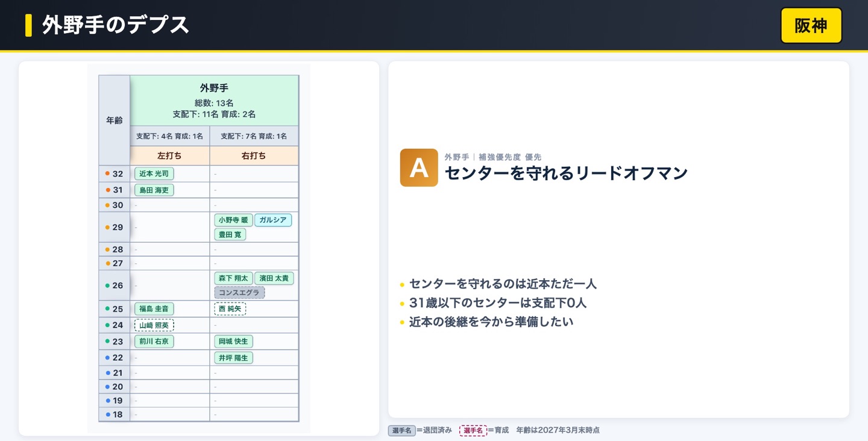
Task: Select the dashed 西 純矢 chip
Action: click(230, 309)
